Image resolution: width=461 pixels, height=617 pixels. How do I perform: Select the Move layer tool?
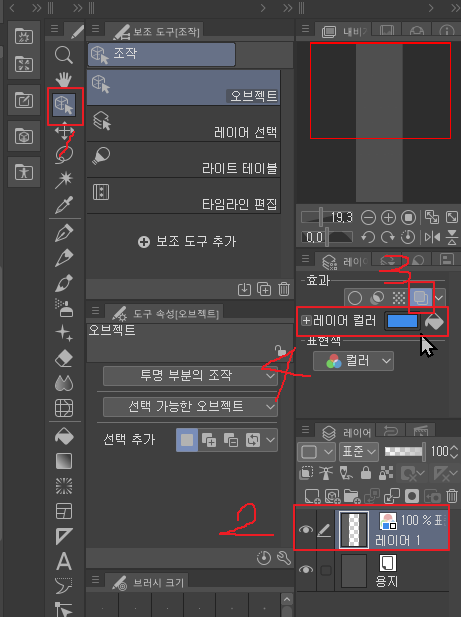point(65,131)
